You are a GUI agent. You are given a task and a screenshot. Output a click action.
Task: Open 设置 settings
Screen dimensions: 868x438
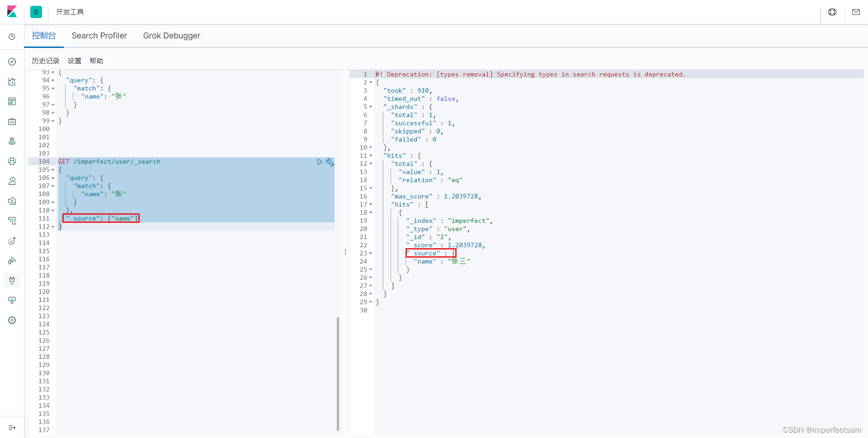click(75, 61)
